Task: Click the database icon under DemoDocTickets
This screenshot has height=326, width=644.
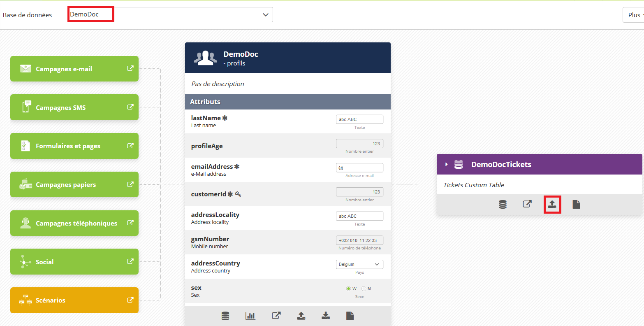Action: pos(503,204)
